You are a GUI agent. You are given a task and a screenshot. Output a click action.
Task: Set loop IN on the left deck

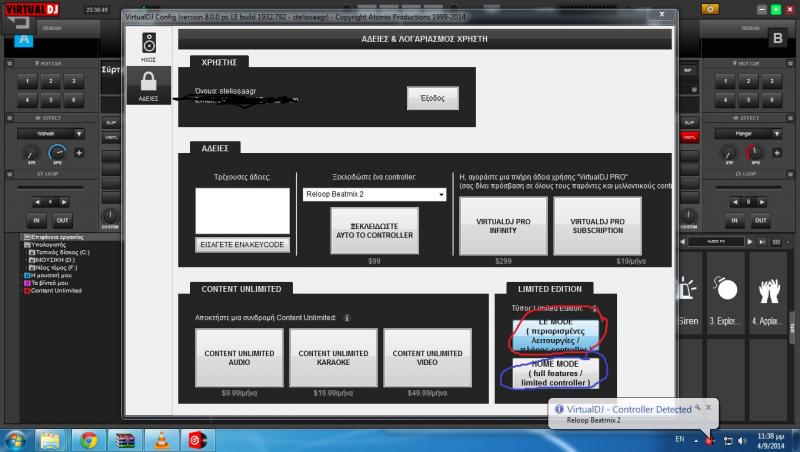pos(36,220)
